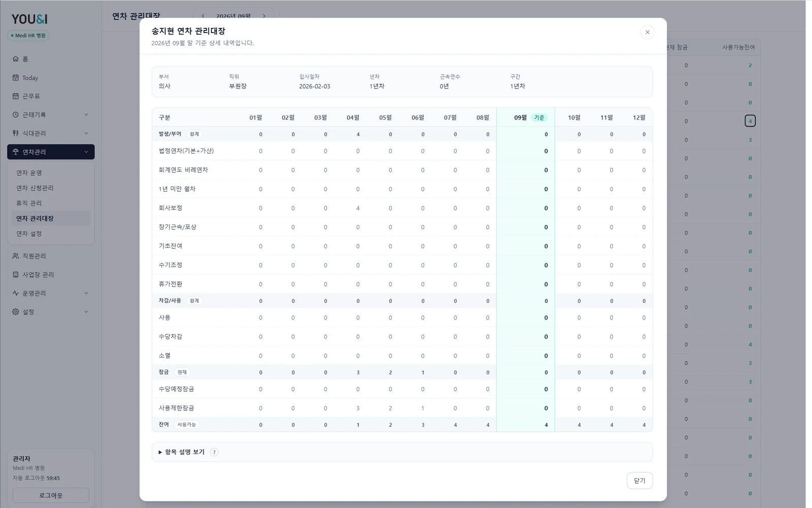This screenshot has width=812, height=508.
Task: Click the 장기근속/포상 row label
Action: (178, 227)
